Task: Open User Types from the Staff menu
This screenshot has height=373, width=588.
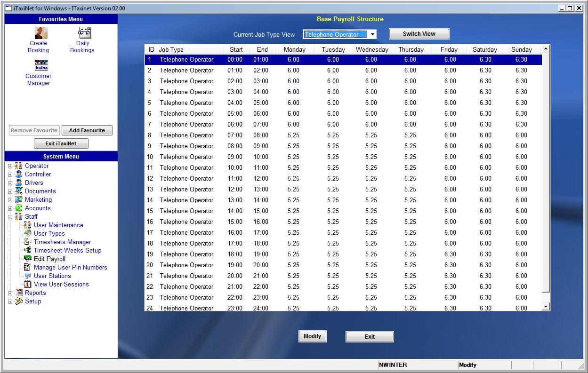Action: tap(49, 234)
